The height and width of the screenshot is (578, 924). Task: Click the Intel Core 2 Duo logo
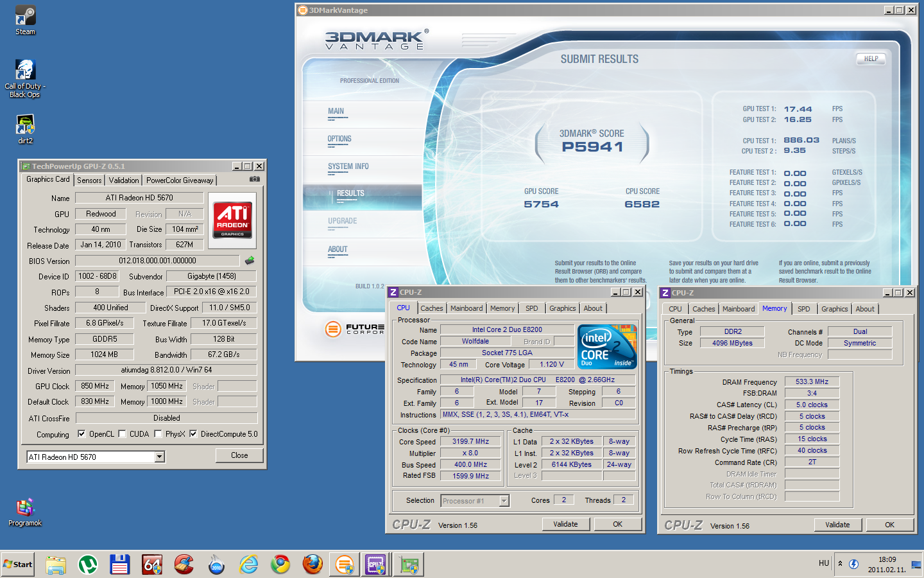607,346
